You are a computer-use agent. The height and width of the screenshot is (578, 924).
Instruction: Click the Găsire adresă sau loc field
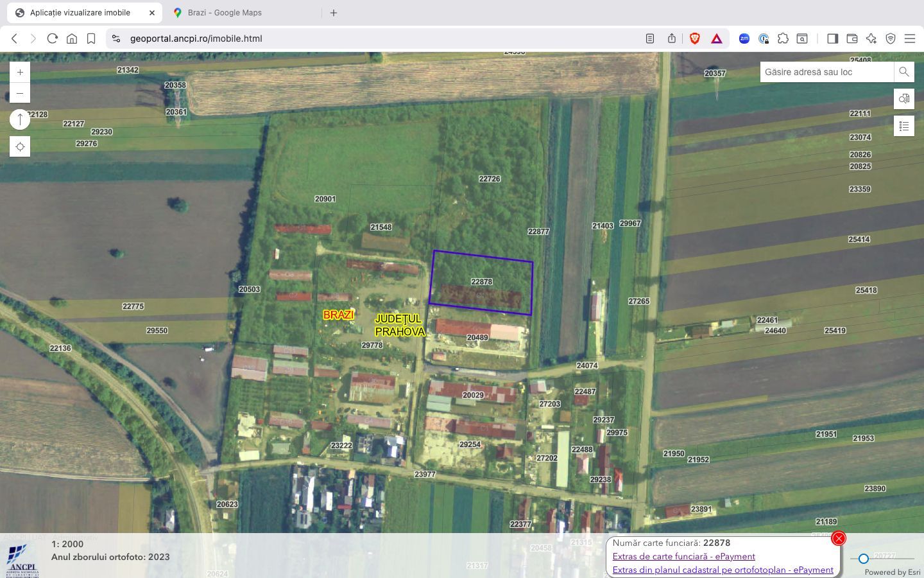827,72
